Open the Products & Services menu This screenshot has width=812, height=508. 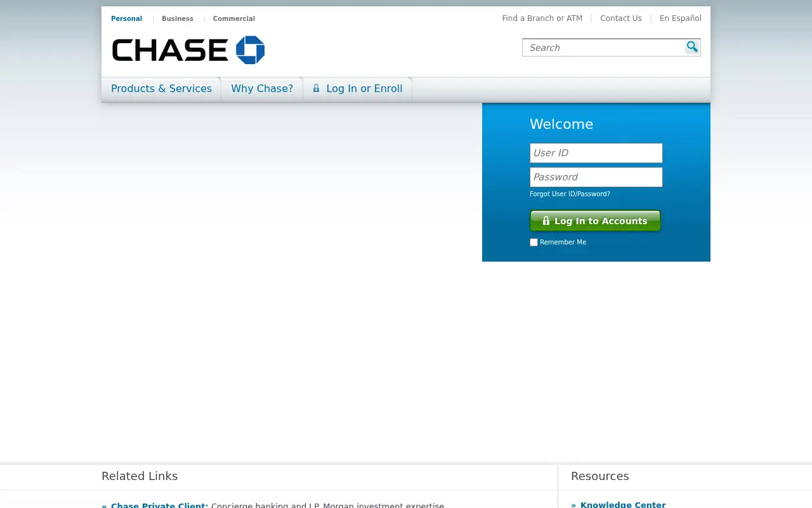(x=161, y=89)
